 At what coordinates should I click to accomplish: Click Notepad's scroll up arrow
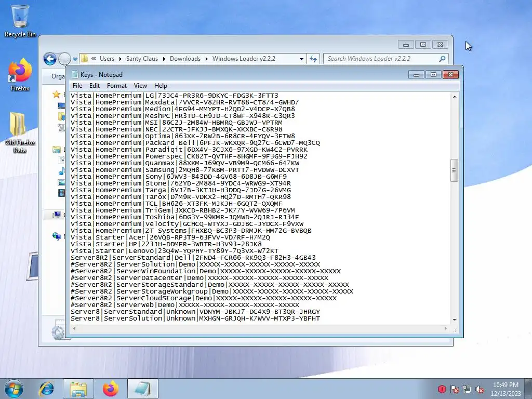454,97
